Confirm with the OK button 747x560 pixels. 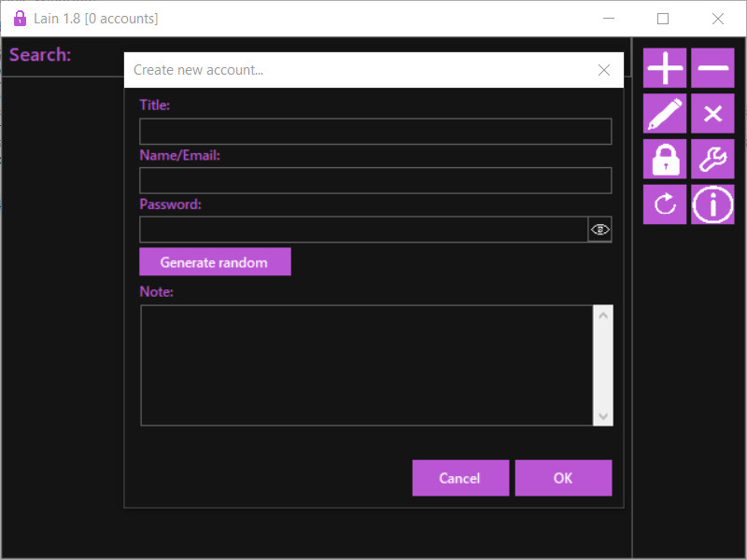tap(563, 478)
